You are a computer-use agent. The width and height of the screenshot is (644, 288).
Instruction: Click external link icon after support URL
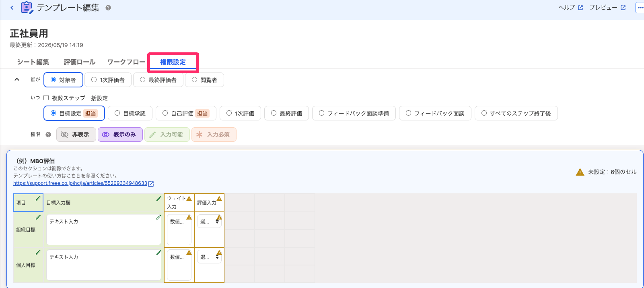[x=151, y=184]
